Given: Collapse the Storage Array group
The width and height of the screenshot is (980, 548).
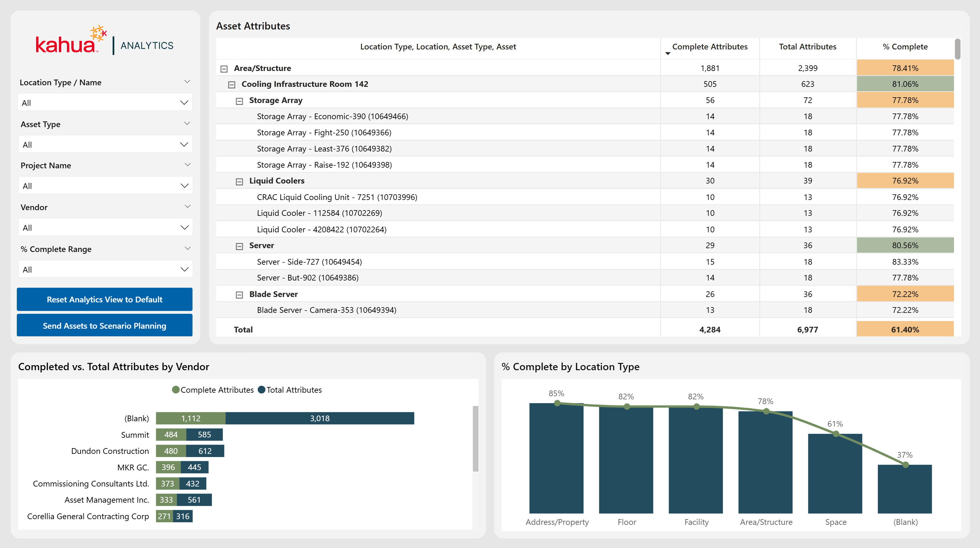Looking at the screenshot, I should [239, 101].
